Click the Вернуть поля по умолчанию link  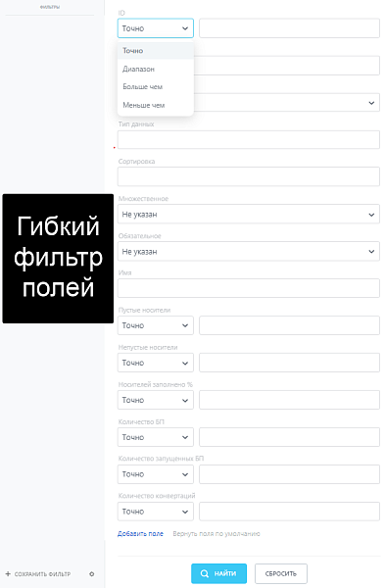point(217,534)
